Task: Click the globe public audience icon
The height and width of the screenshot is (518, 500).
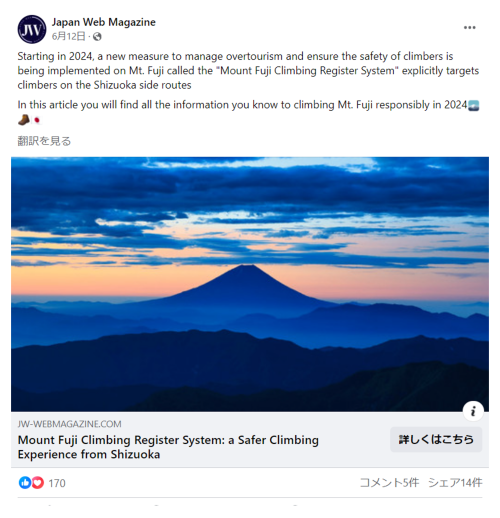Action: click(97, 36)
